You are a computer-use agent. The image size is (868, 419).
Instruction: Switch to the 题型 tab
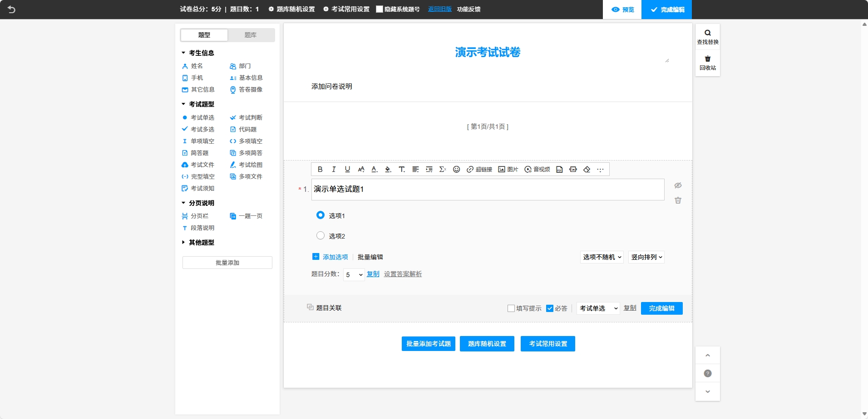[x=204, y=35]
